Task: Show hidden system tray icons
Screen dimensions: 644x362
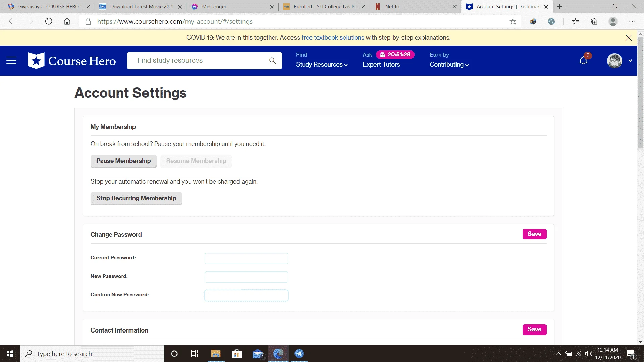Action: [558, 354]
